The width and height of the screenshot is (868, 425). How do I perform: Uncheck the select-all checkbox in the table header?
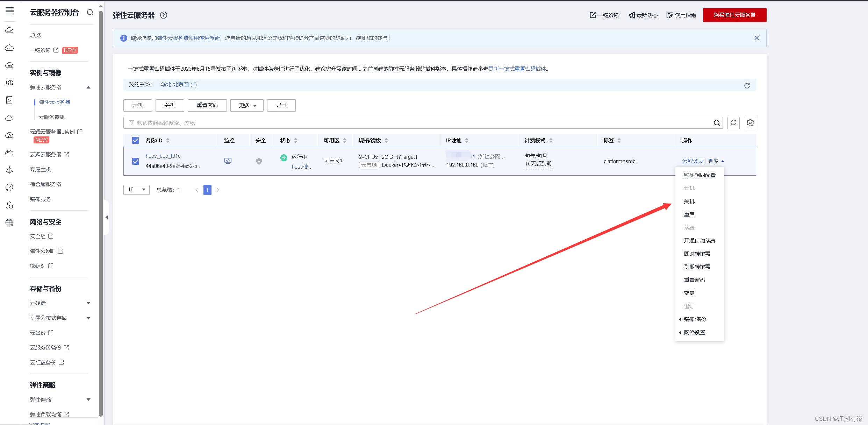pos(135,140)
